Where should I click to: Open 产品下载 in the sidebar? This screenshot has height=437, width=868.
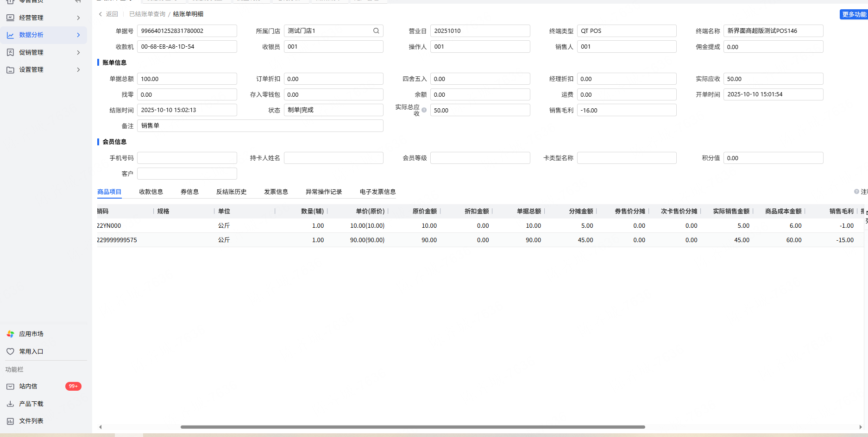[31, 404]
